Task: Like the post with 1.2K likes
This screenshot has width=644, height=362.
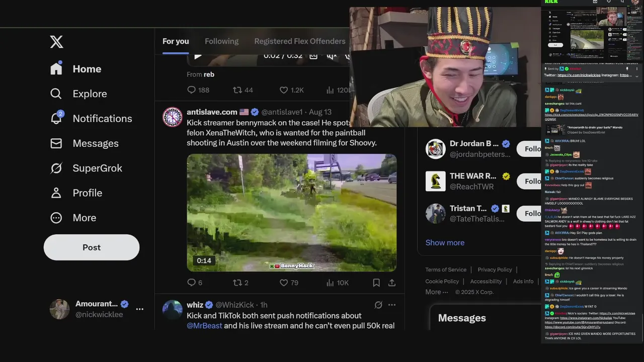Action: 284,90
